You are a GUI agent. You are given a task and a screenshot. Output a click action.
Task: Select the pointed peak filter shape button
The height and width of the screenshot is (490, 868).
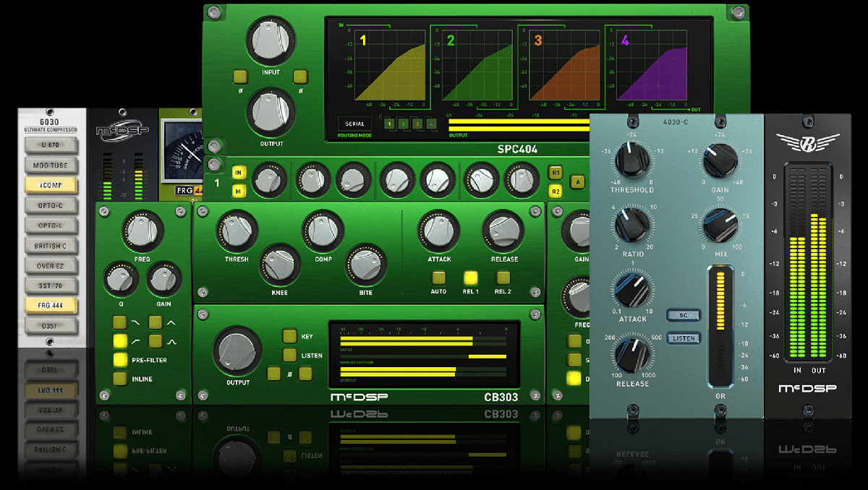point(156,322)
